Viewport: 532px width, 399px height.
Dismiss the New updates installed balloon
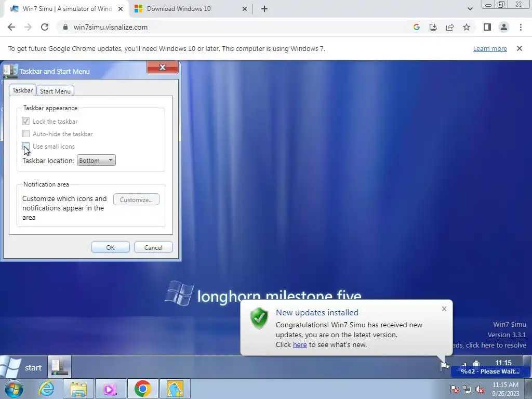click(444, 309)
